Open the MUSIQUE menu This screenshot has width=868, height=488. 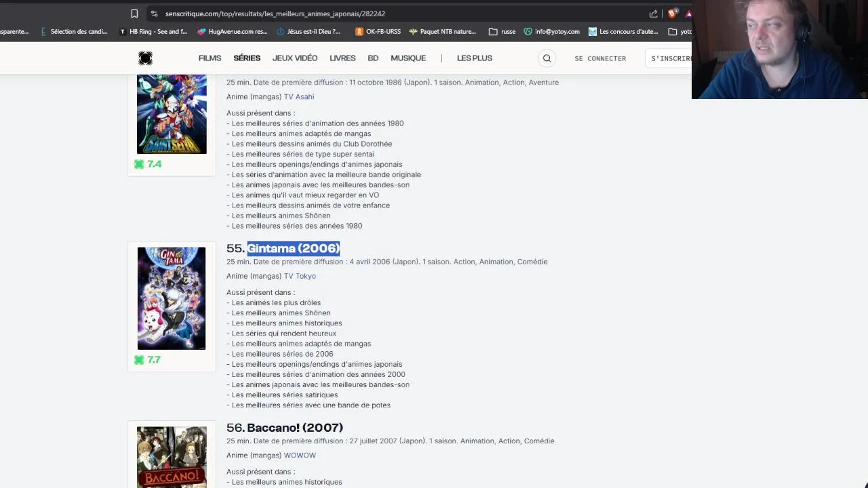click(408, 58)
